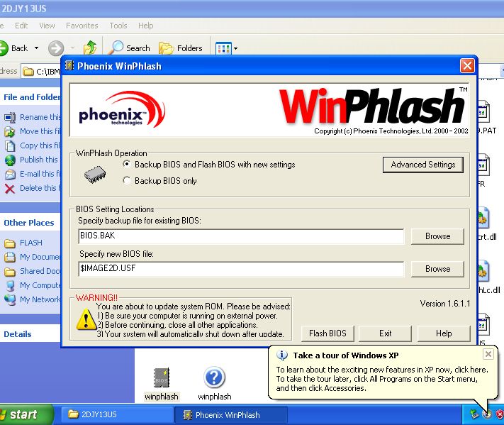Click the $IMAGE2D.USF new BIOS field
The width and height of the screenshot is (504, 425).
click(x=241, y=269)
